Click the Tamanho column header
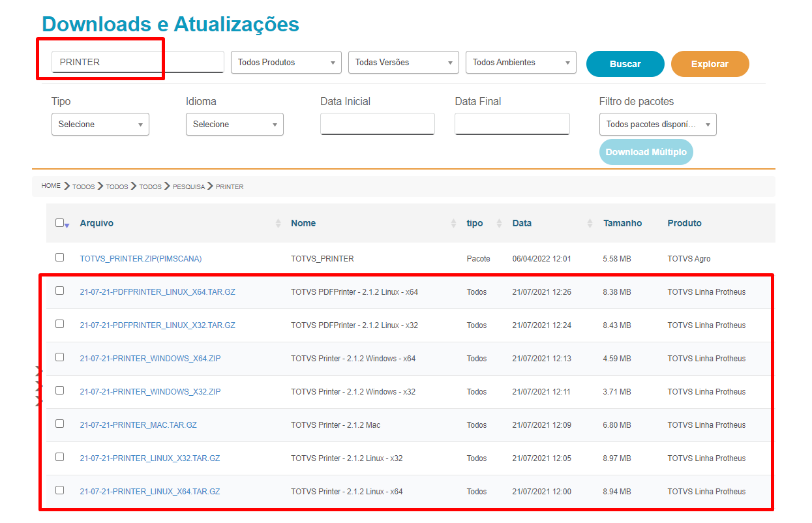Image resolution: width=812 pixels, height=523 pixels. point(622,223)
